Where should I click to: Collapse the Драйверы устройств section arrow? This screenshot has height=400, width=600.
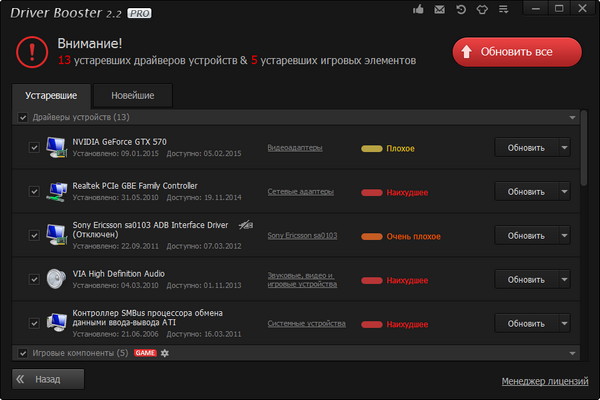572,118
